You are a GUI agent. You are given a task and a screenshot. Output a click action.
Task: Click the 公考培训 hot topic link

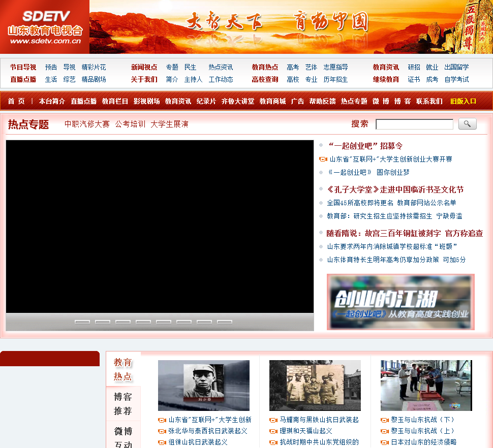(130, 124)
